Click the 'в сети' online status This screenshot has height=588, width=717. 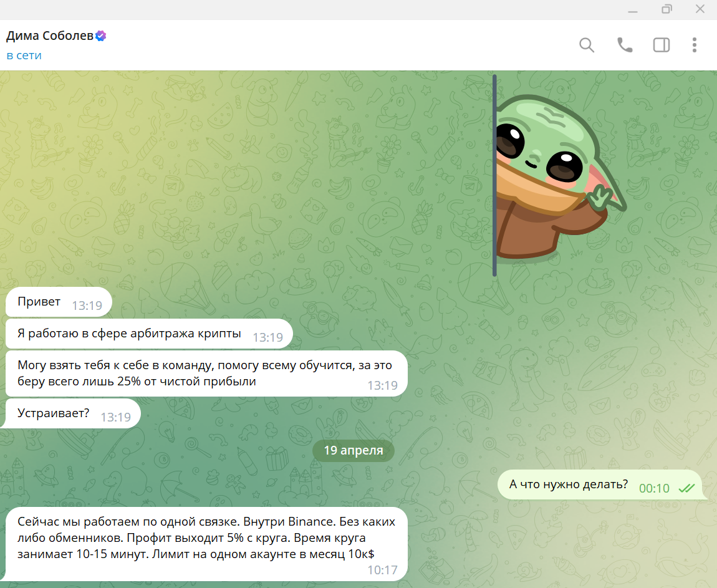[x=24, y=55]
